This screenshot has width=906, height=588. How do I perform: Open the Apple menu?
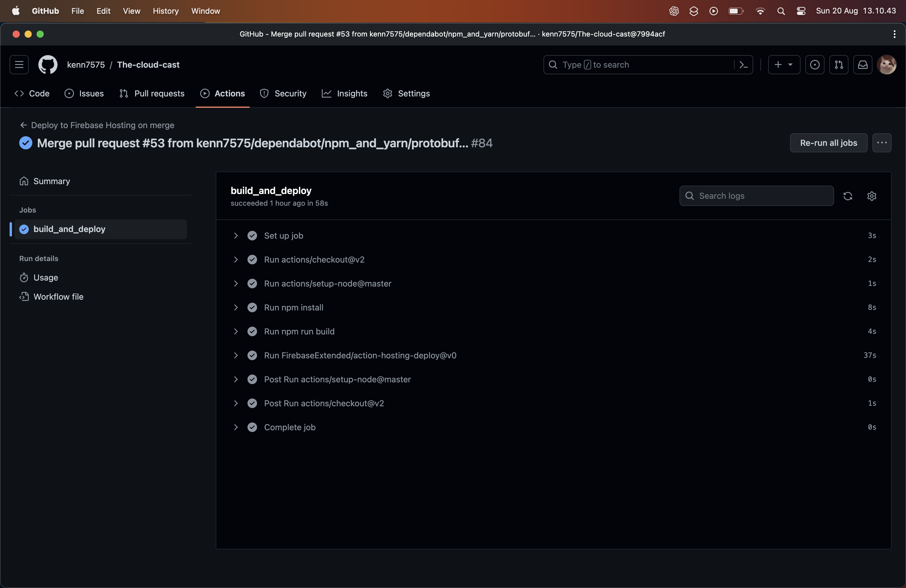coord(16,11)
